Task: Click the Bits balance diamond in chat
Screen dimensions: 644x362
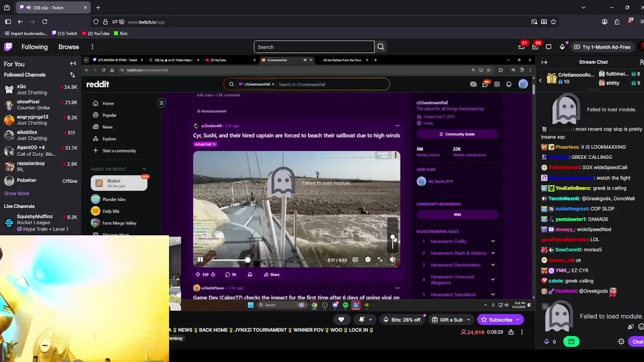Action: coord(547,342)
